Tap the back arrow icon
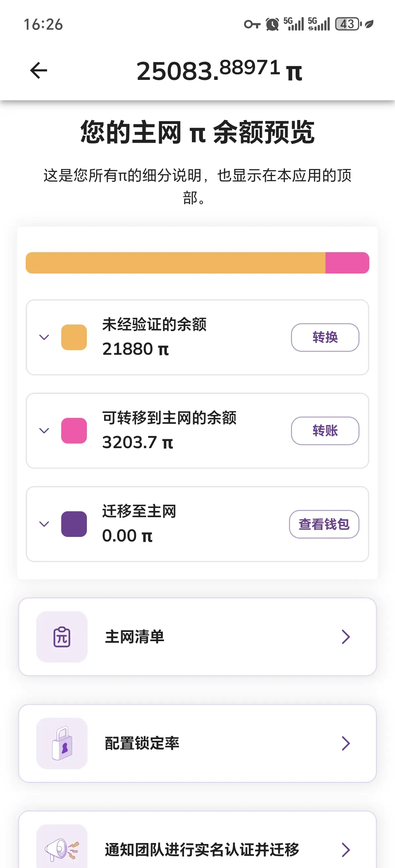The height and width of the screenshot is (868, 395). [39, 70]
